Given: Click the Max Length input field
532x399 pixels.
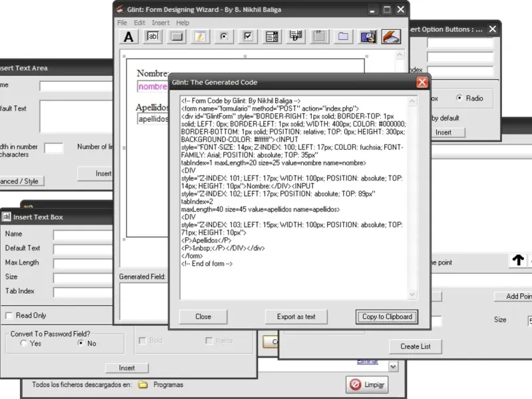Looking at the screenshot, I should 84,263.
